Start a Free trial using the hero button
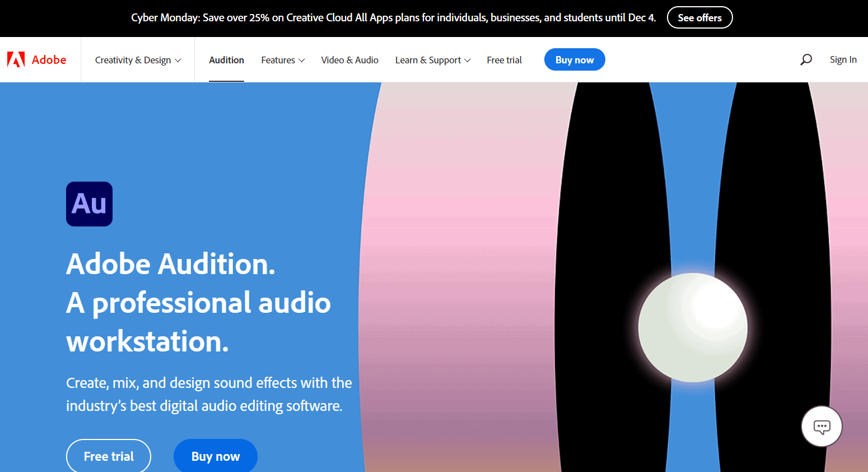 tap(108, 456)
